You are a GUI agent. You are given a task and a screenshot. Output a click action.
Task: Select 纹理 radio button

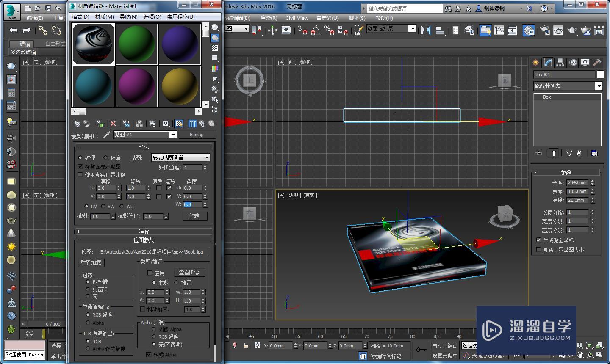tap(80, 157)
